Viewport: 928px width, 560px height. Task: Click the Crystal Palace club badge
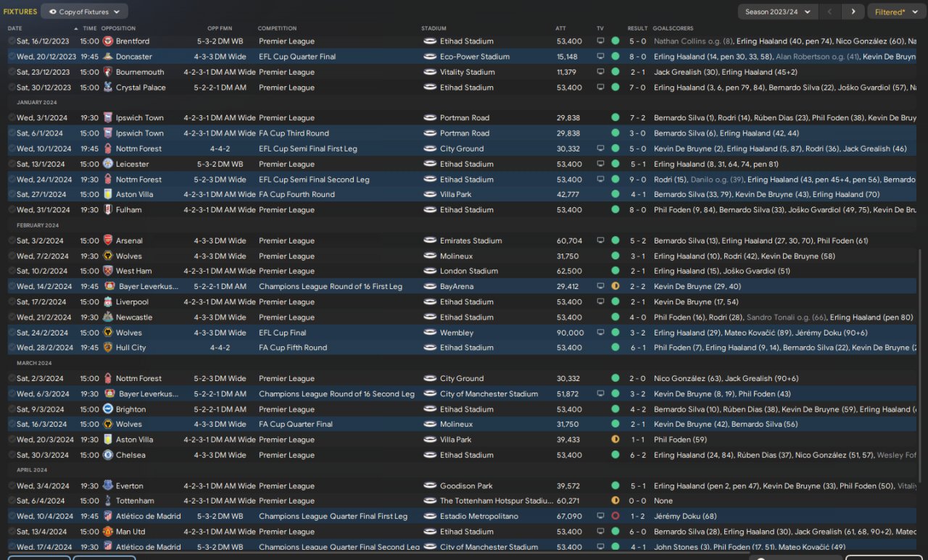(108, 88)
